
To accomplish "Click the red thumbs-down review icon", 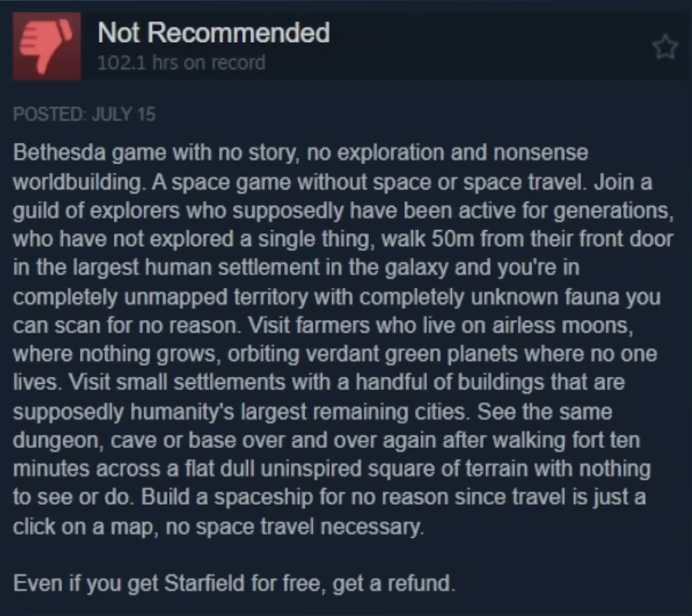I will point(47,46).
